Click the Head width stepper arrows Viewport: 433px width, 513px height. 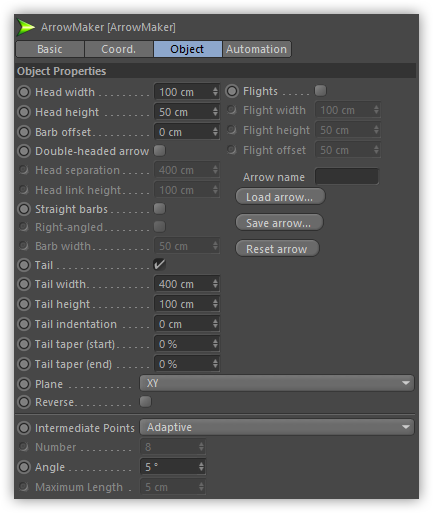[x=215, y=92]
